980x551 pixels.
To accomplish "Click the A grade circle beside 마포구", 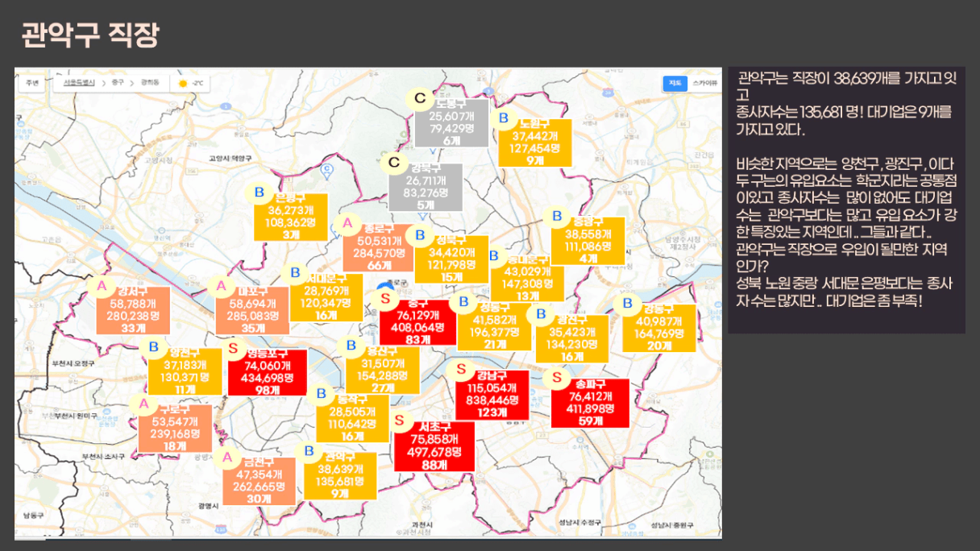I will coord(222,285).
